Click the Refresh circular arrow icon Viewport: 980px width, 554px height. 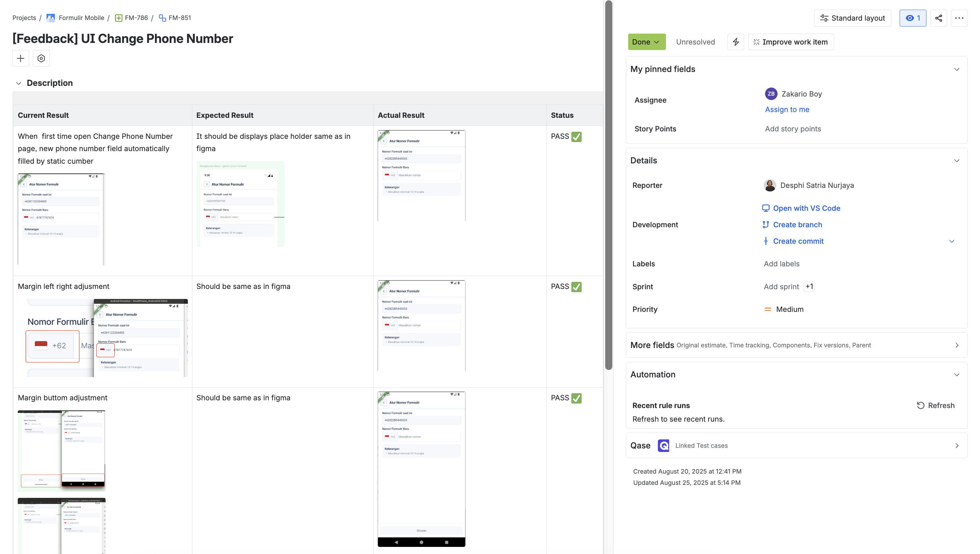tap(921, 405)
